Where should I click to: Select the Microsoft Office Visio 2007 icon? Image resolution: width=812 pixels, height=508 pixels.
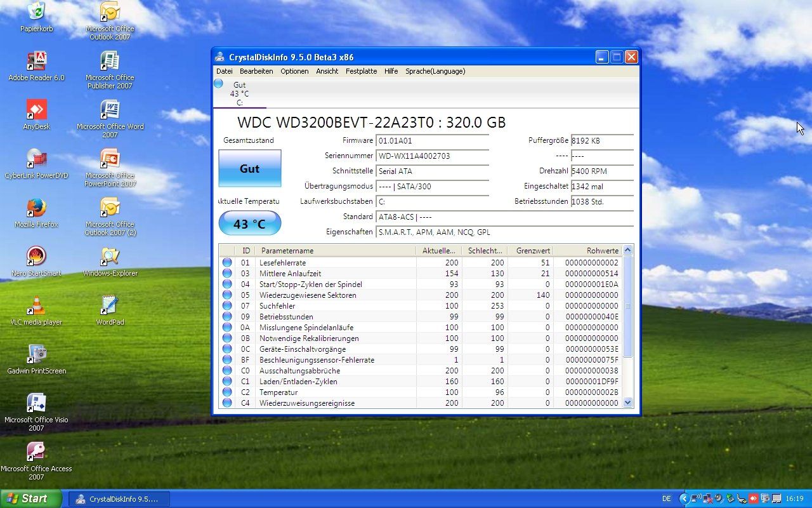pyautogui.click(x=36, y=412)
